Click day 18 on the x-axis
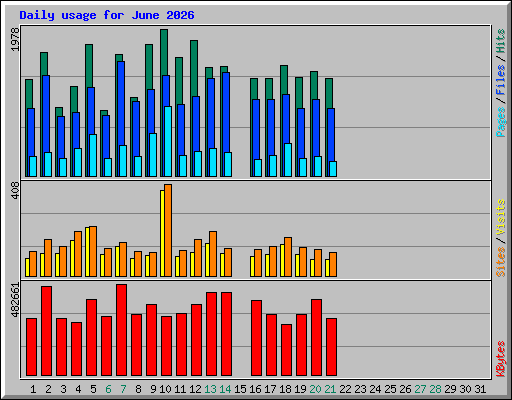 [x=285, y=389]
